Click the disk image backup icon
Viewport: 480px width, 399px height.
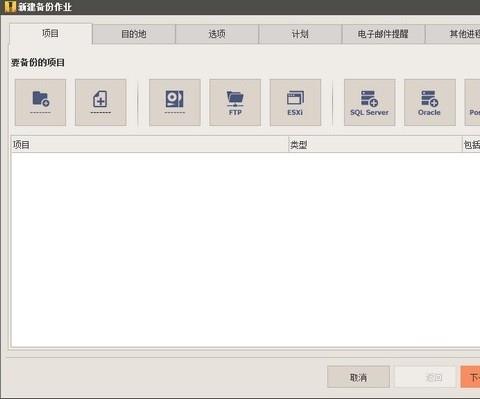(x=175, y=102)
